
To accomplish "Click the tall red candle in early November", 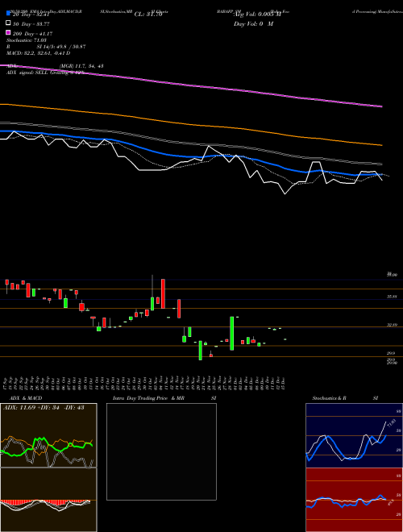I will click(163, 294).
